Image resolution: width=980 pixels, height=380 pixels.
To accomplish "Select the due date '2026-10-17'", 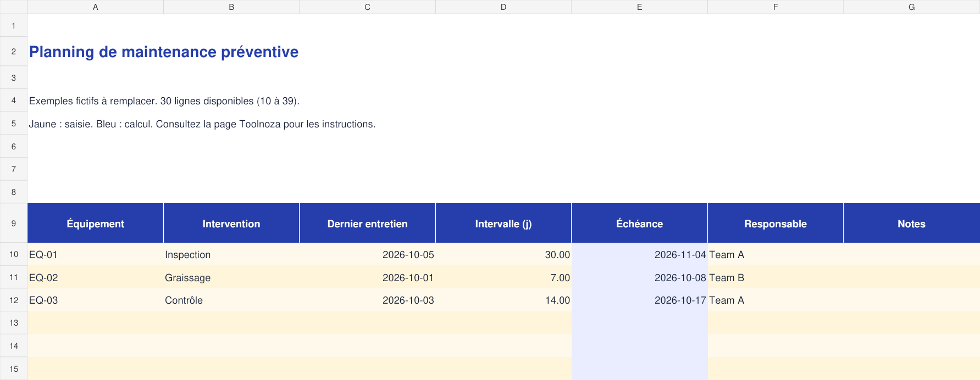I will (x=639, y=300).
